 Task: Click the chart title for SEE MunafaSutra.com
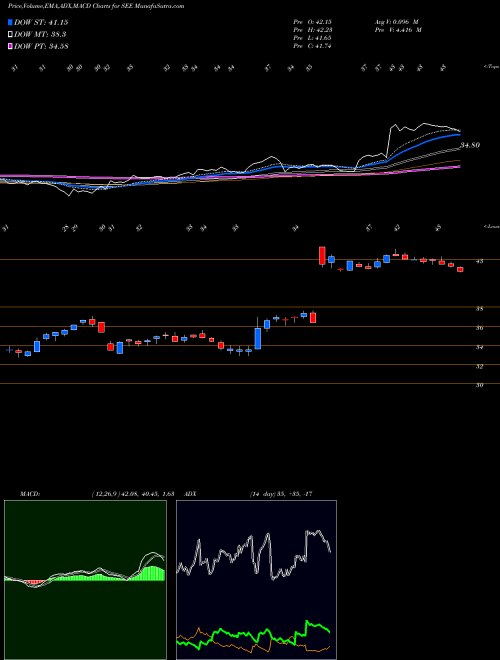[96, 6]
